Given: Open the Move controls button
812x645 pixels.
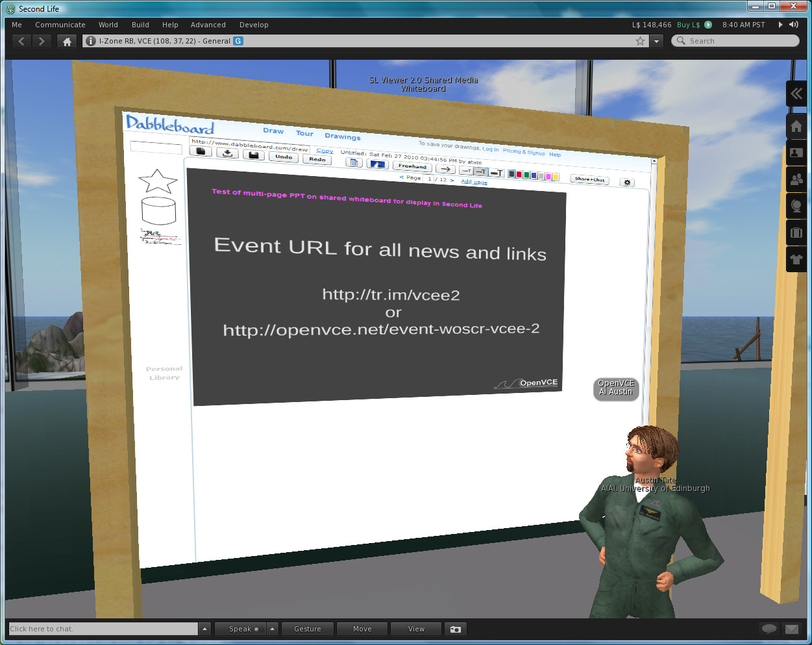Looking at the screenshot, I should pos(362,629).
